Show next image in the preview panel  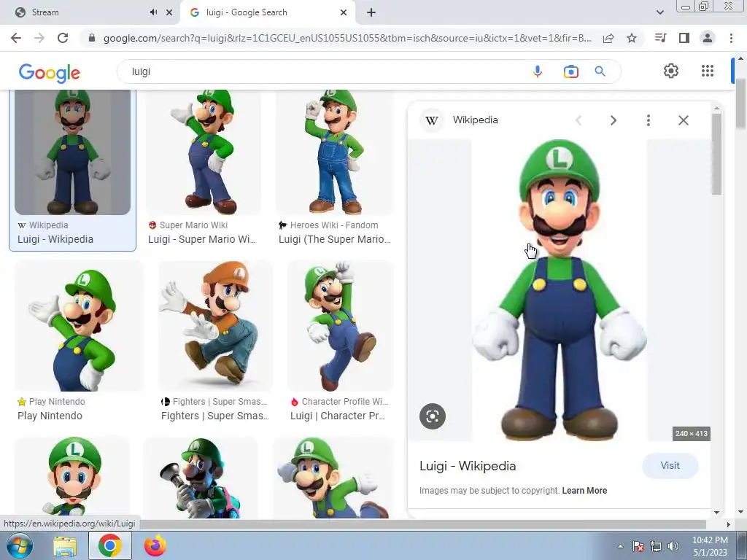613,120
